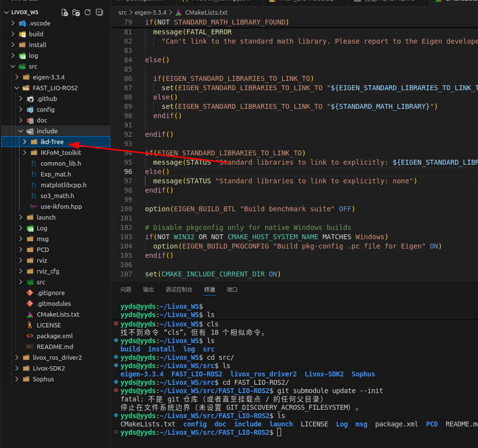Select the 终端 panel tab
Viewport: 478px width, 448px height.
[210, 290]
